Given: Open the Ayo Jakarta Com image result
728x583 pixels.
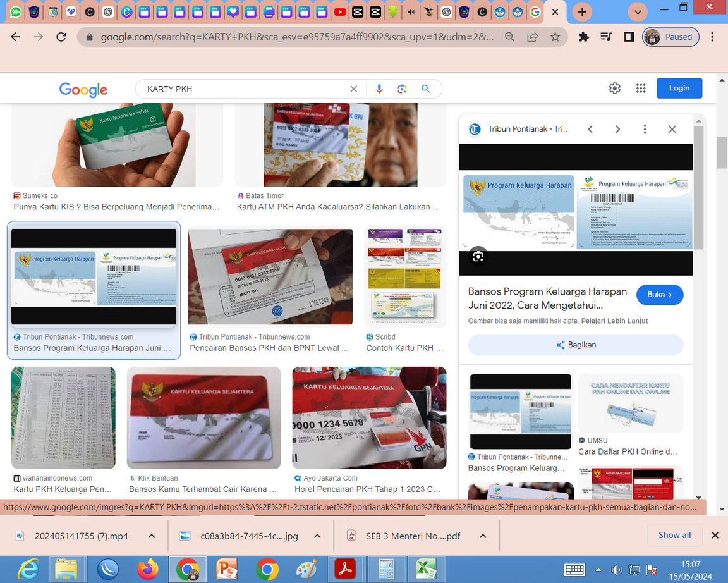Looking at the screenshot, I should point(369,418).
